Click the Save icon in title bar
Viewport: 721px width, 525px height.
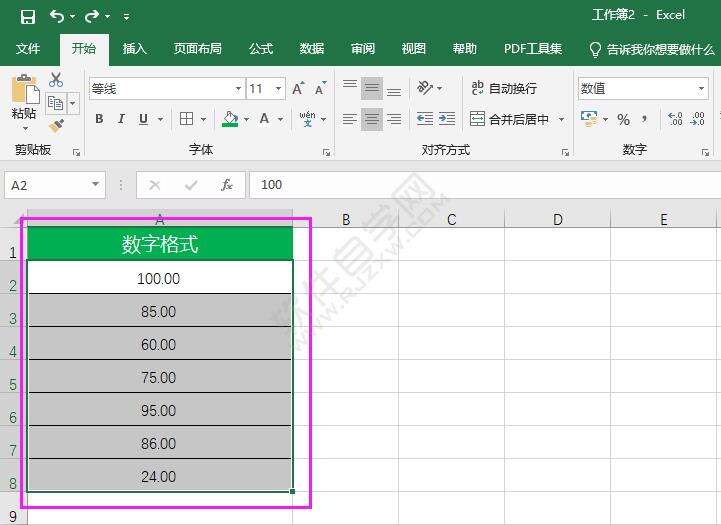click(28, 17)
